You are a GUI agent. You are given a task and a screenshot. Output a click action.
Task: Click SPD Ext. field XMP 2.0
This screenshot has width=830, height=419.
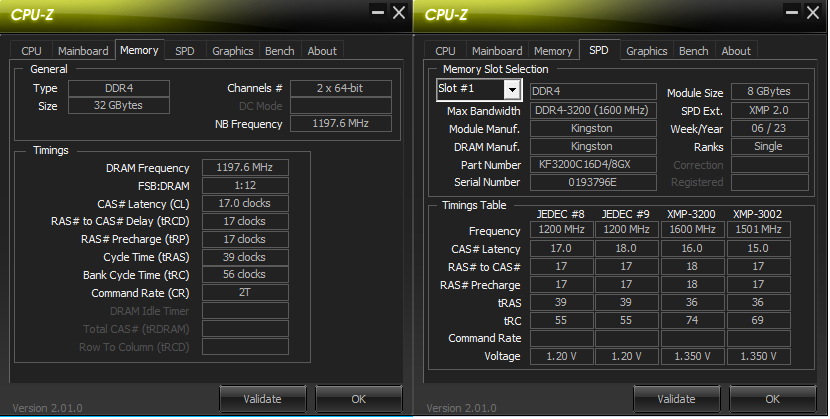pyautogui.click(x=770, y=111)
